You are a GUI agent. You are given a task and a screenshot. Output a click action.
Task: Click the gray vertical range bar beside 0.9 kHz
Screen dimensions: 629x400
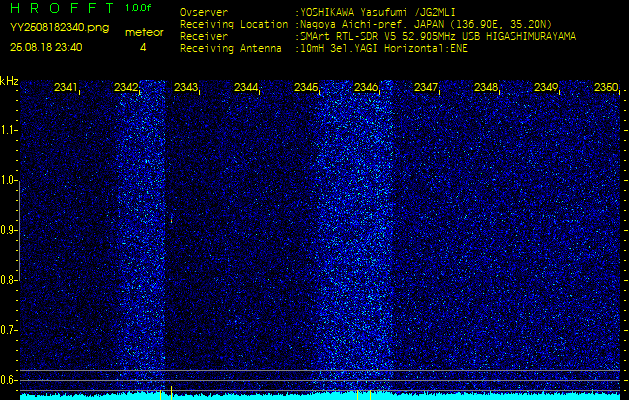click(x=19, y=230)
